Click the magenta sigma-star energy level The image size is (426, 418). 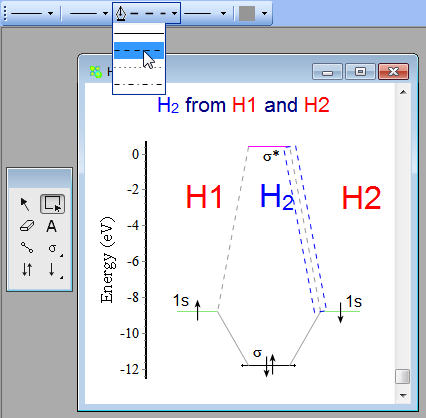pyautogui.click(x=269, y=146)
